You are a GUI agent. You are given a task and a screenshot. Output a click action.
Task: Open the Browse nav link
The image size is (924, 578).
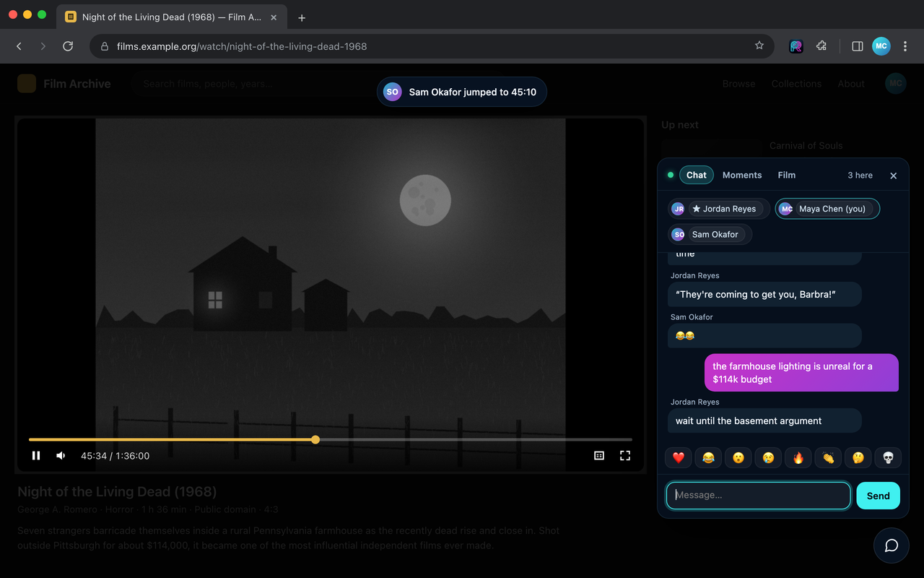(738, 84)
